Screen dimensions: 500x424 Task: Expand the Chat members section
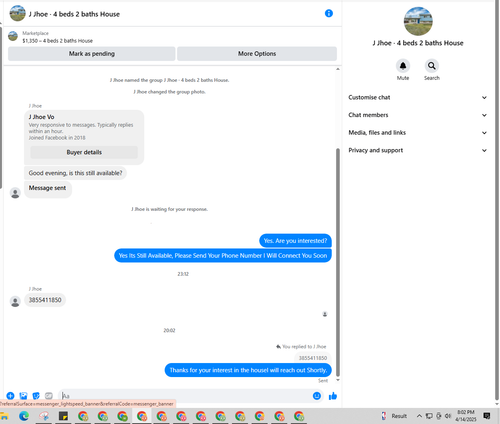[x=418, y=115]
